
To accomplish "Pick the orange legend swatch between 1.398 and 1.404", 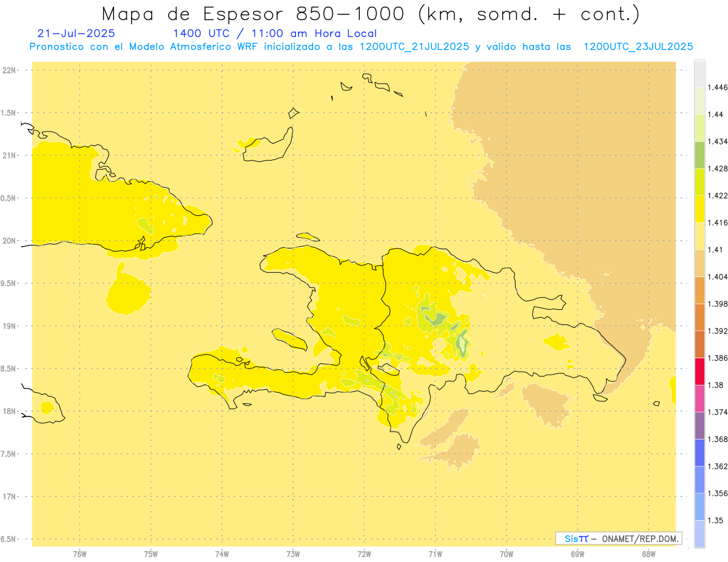I will coord(700,290).
